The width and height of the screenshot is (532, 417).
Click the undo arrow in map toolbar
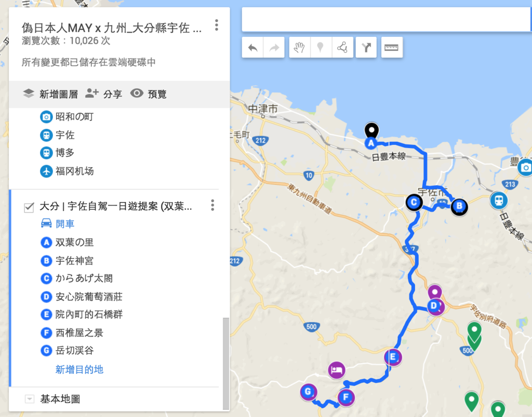253,47
